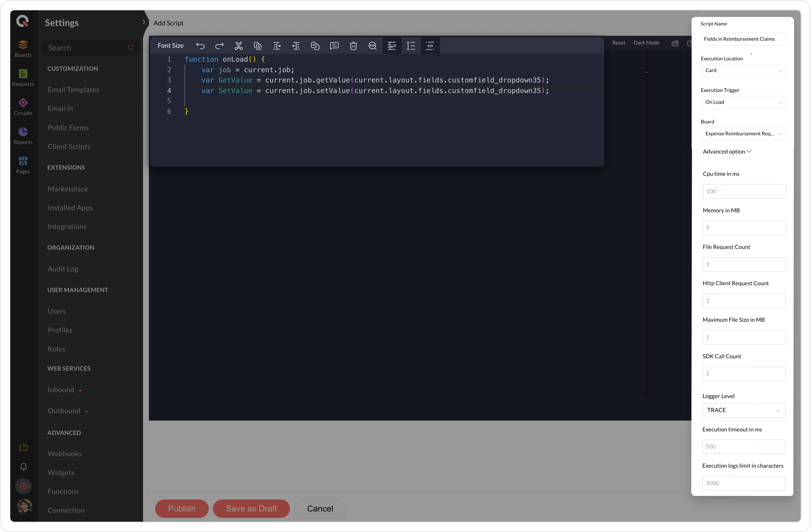Open Users page
The image size is (811, 532).
57,311
